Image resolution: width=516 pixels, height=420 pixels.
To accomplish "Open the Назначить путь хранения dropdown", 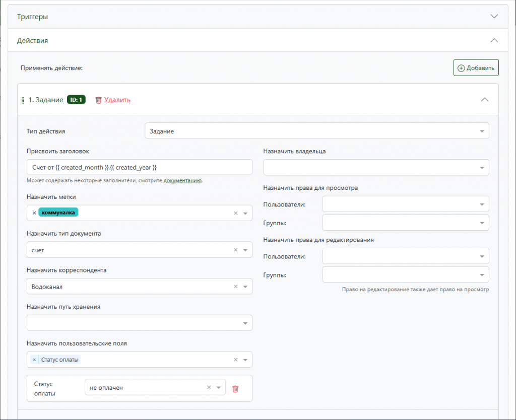I will [x=140, y=323].
